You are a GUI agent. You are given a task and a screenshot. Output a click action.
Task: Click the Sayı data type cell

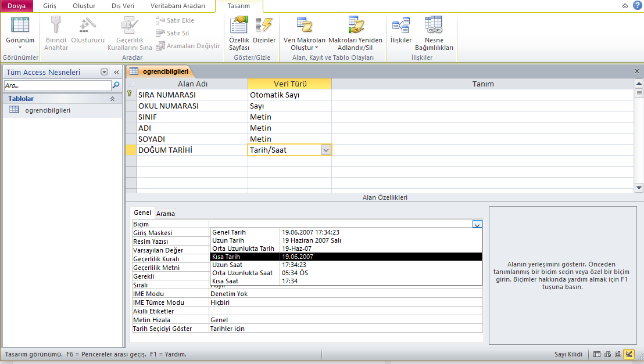[x=289, y=106]
